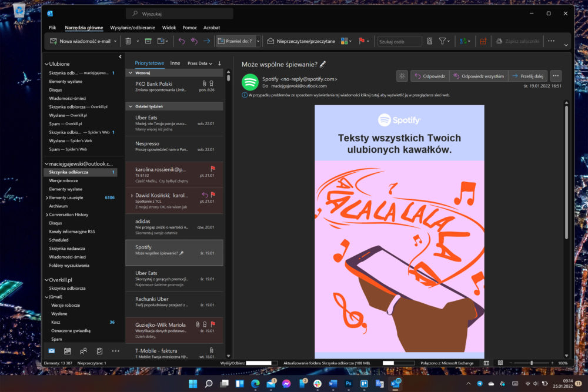
Task: Open the Przenieś do quick step dropdown arrow
Action: (x=258, y=41)
